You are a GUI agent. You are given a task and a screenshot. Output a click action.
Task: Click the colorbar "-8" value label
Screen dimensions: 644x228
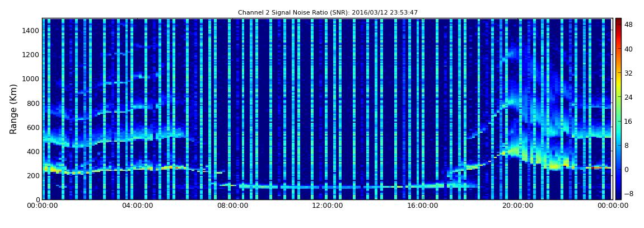tap(628, 194)
